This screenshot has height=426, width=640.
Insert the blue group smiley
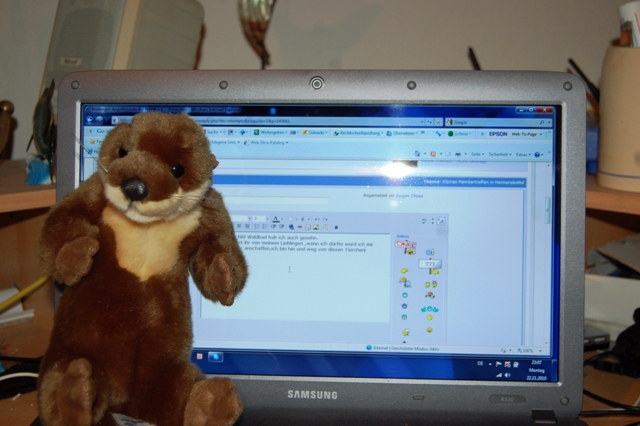[430, 308]
